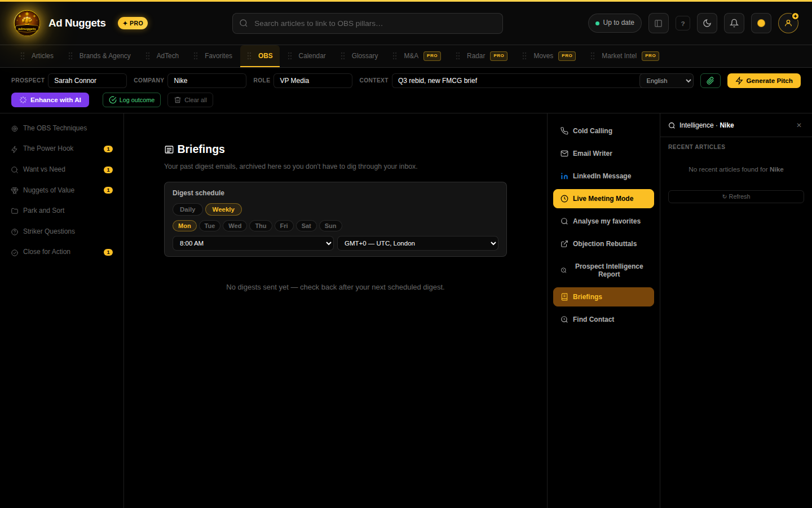Toggle Tue as digest day

(x=210, y=226)
